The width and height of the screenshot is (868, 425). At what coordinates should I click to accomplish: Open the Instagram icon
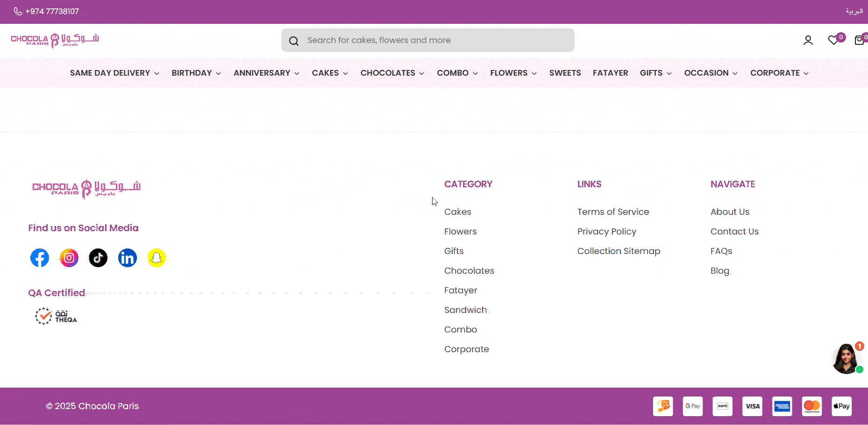(x=69, y=257)
